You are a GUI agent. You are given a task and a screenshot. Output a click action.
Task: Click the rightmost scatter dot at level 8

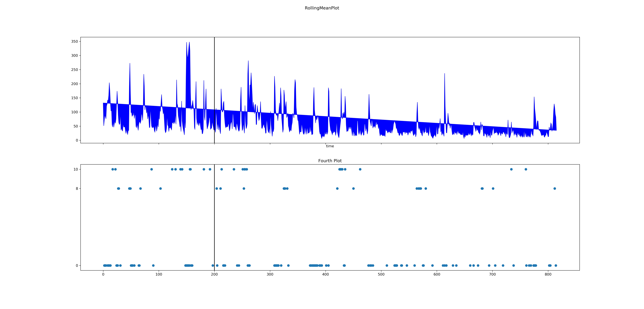tap(555, 188)
